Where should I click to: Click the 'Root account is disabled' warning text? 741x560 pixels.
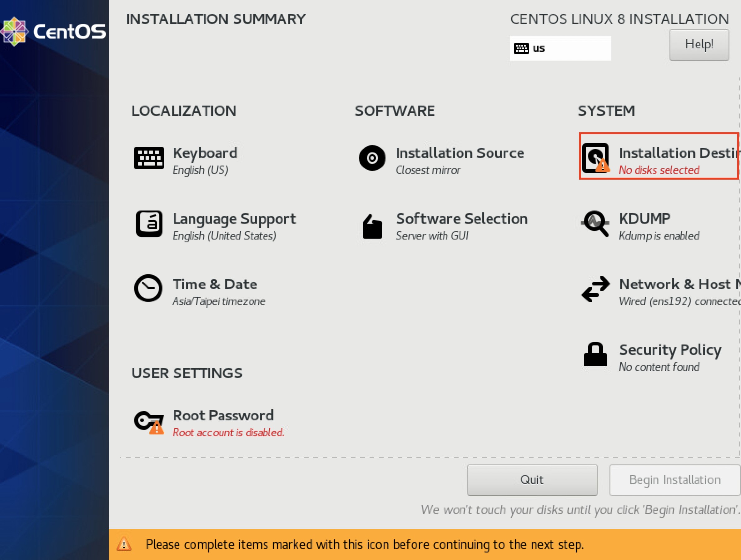(x=228, y=432)
